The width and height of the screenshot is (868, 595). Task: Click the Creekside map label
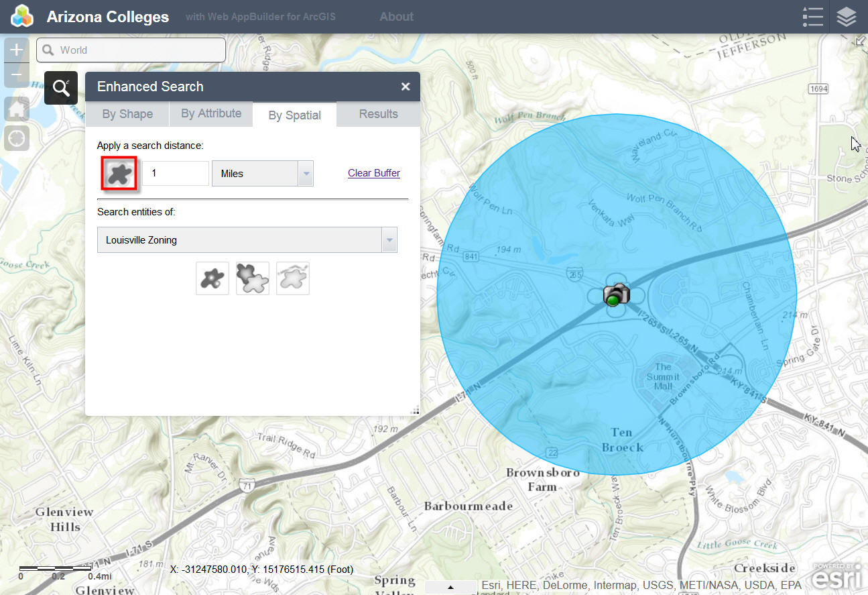point(764,568)
